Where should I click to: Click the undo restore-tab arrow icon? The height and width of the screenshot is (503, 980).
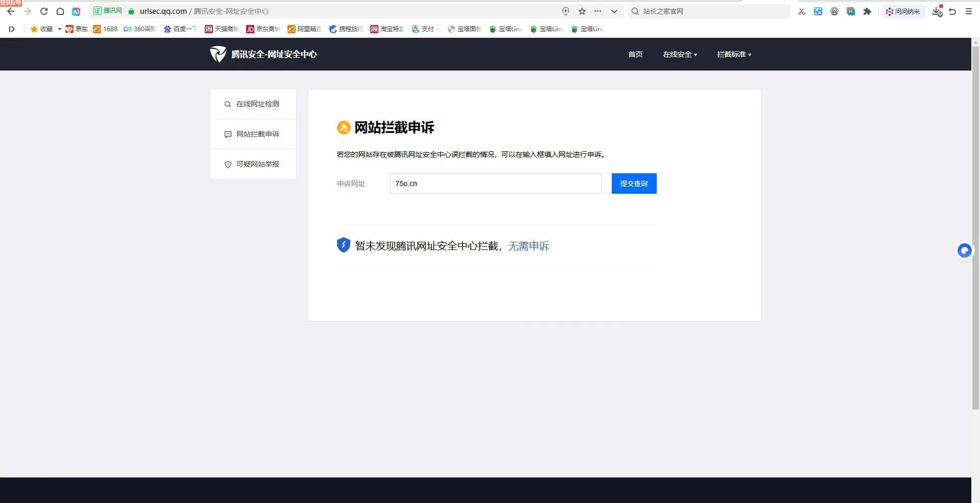[x=953, y=11]
